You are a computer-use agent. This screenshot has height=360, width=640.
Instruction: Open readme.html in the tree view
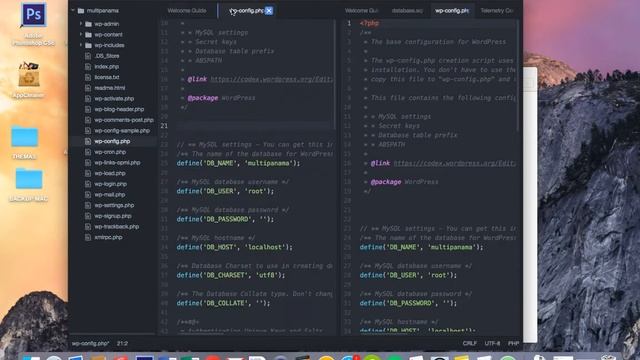[x=109, y=88]
